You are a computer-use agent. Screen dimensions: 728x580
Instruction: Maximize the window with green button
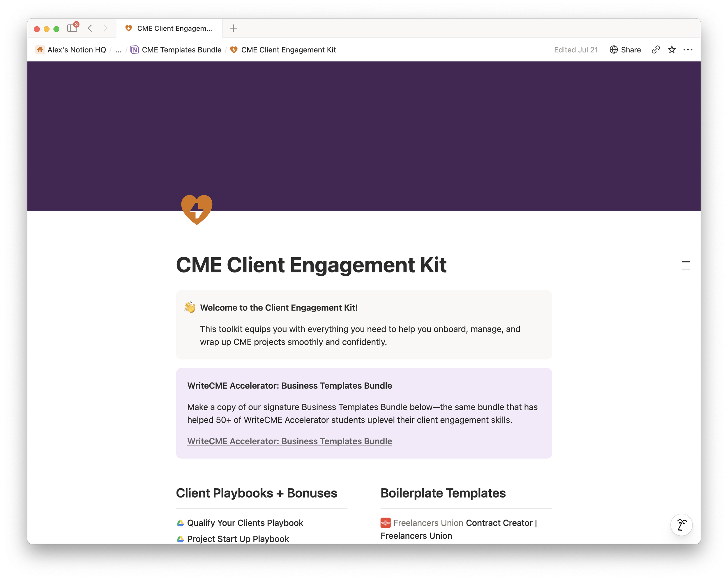point(56,29)
